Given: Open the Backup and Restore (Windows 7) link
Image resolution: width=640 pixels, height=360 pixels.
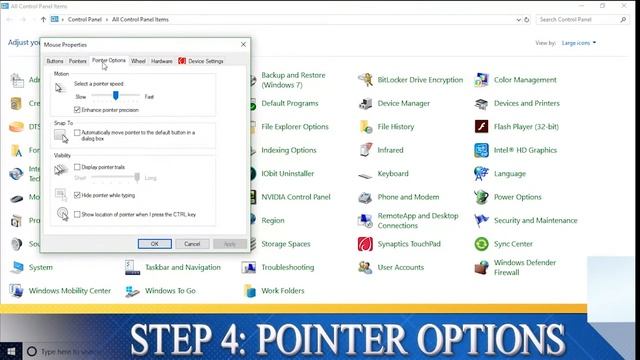Looking at the screenshot, I should (x=293, y=80).
